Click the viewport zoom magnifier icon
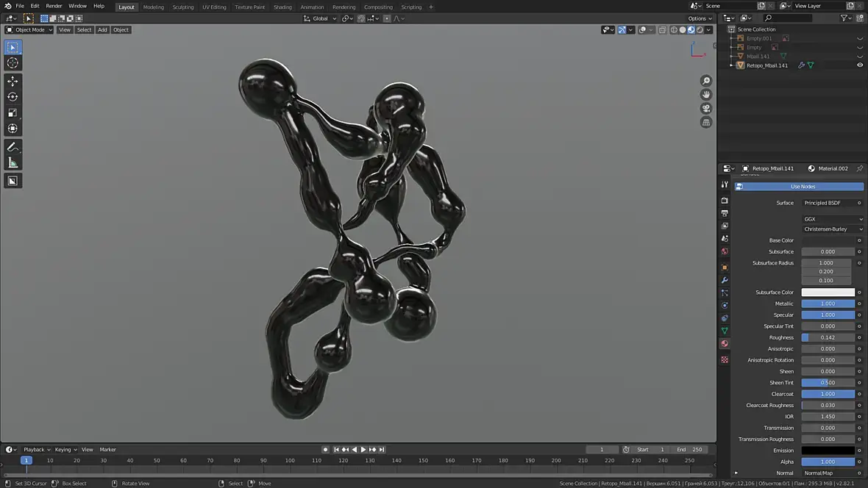The height and width of the screenshot is (488, 868). (706, 81)
